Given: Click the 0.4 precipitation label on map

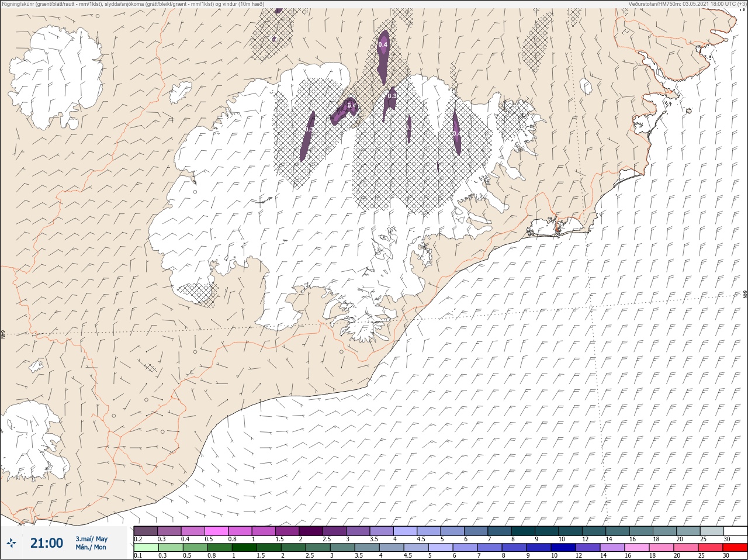Looking at the screenshot, I should (x=383, y=44).
